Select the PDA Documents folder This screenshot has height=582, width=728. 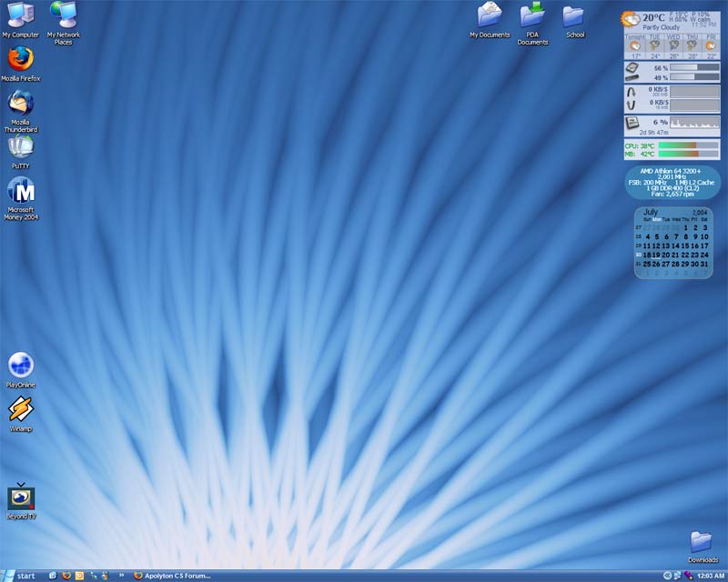pyautogui.click(x=532, y=15)
